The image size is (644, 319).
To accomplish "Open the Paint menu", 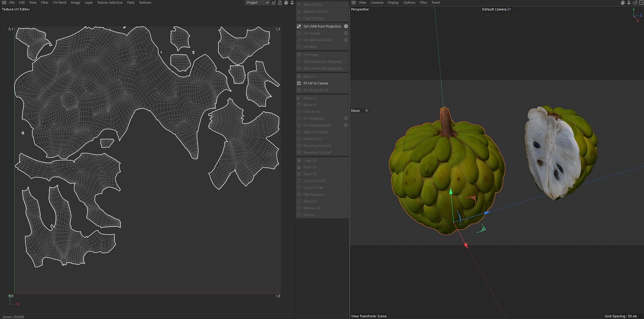I will (131, 3).
